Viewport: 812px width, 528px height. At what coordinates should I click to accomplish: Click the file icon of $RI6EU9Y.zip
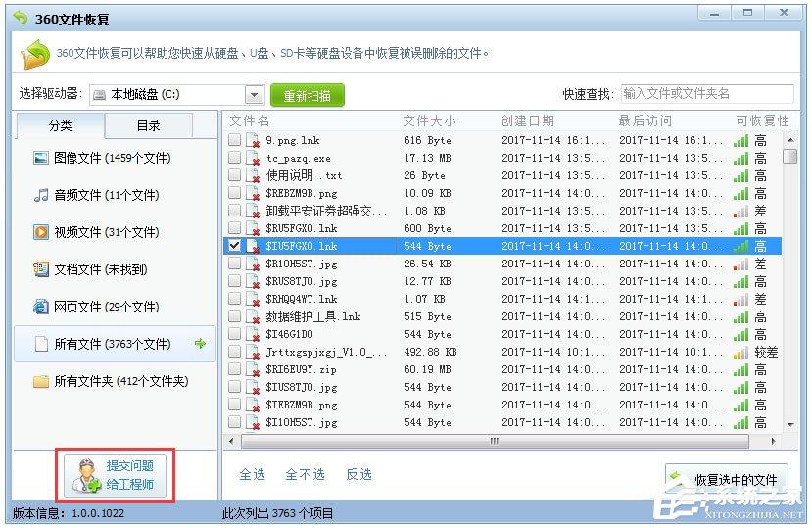click(253, 369)
